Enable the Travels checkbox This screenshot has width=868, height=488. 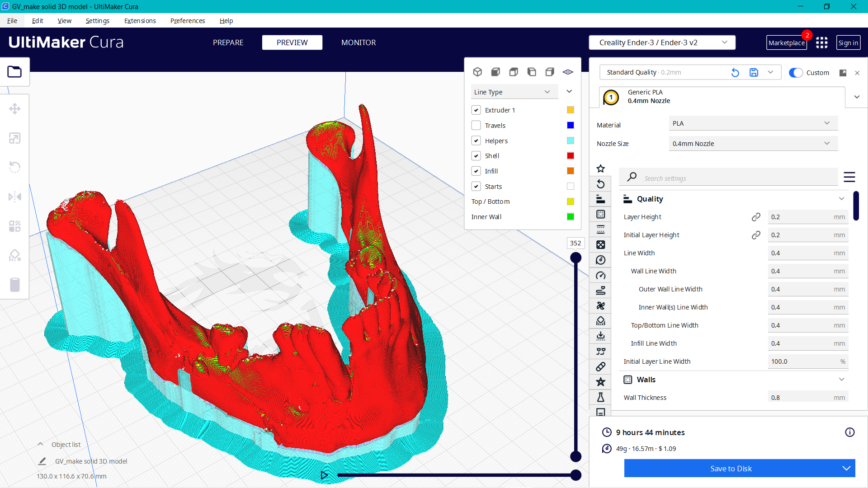[x=476, y=125]
